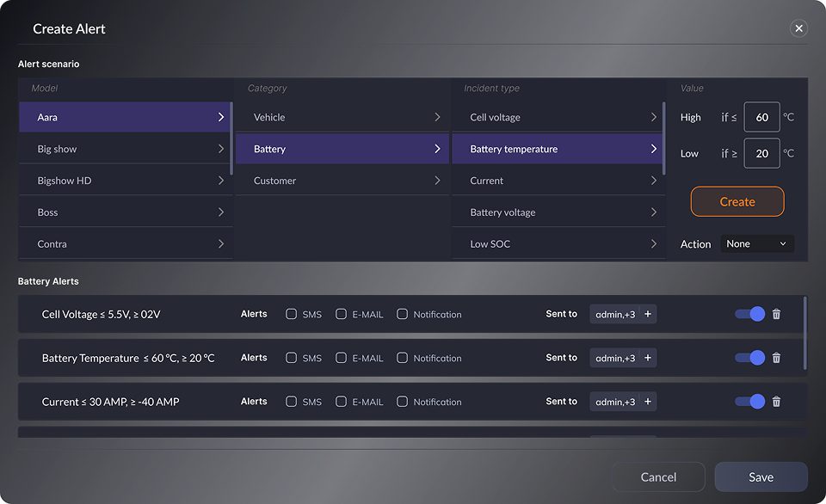Disable the Battery Temperature alert switch

click(x=749, y=358)
